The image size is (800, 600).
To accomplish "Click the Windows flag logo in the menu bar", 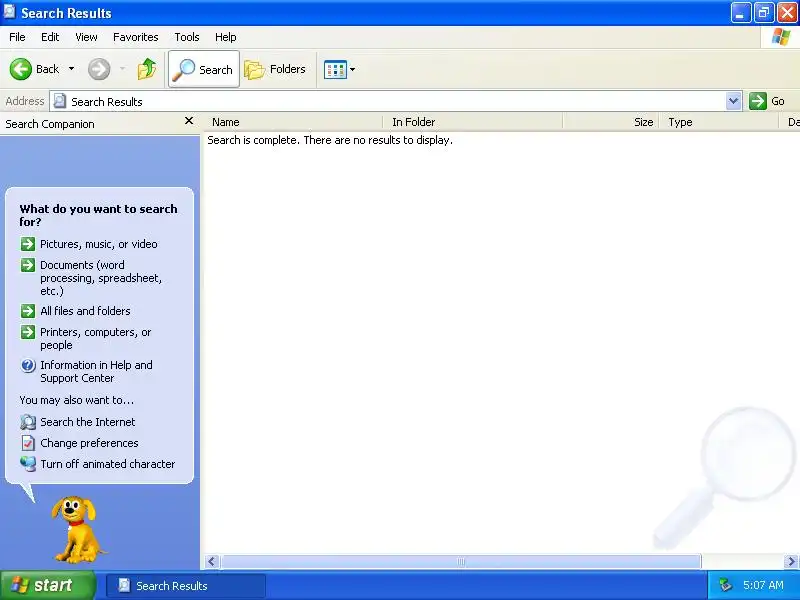I will point(781,37).
